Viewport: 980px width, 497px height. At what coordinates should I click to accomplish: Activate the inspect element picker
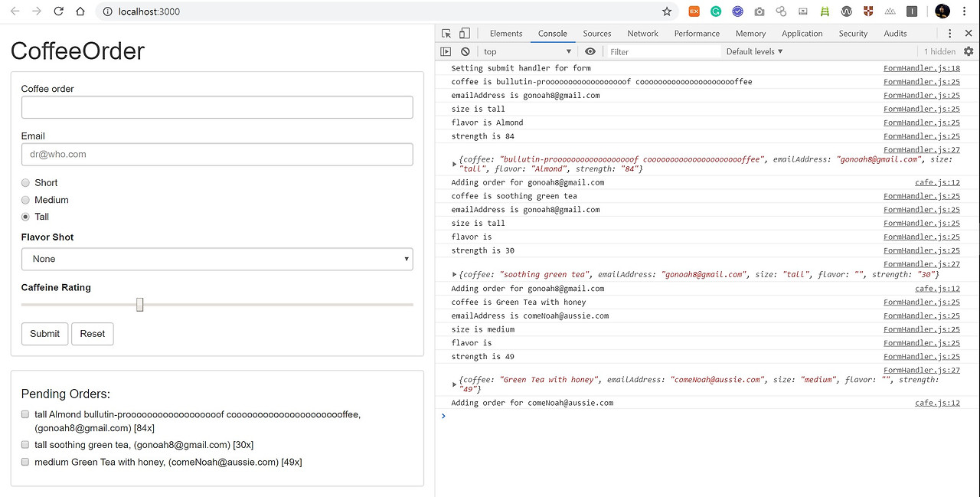point(446,33)
